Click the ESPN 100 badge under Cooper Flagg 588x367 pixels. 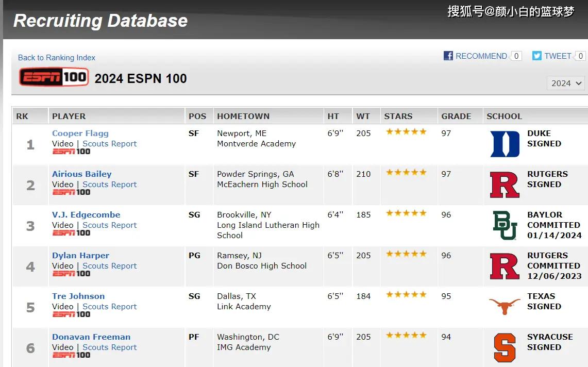(x=71, y=152)
